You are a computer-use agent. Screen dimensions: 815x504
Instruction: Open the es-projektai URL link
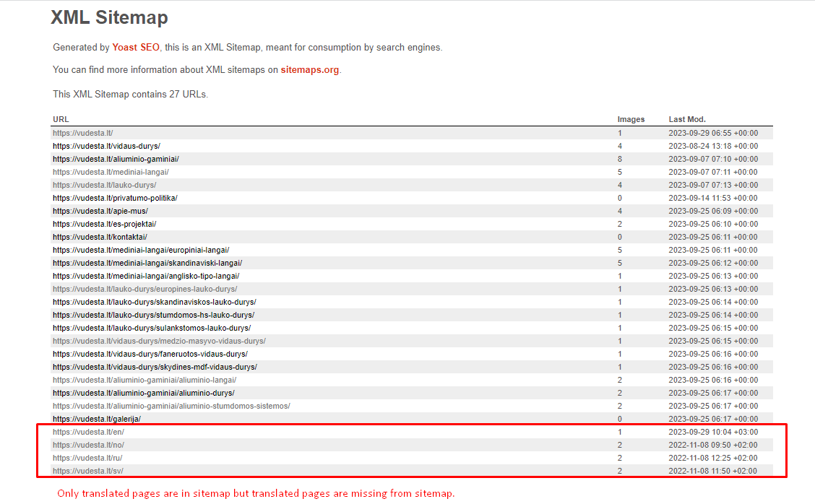(105, 224)
